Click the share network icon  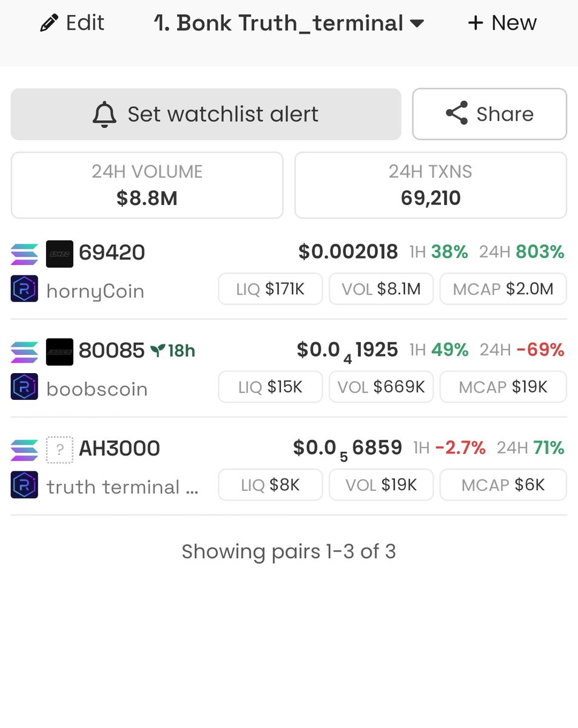click(x=457, y=113)
